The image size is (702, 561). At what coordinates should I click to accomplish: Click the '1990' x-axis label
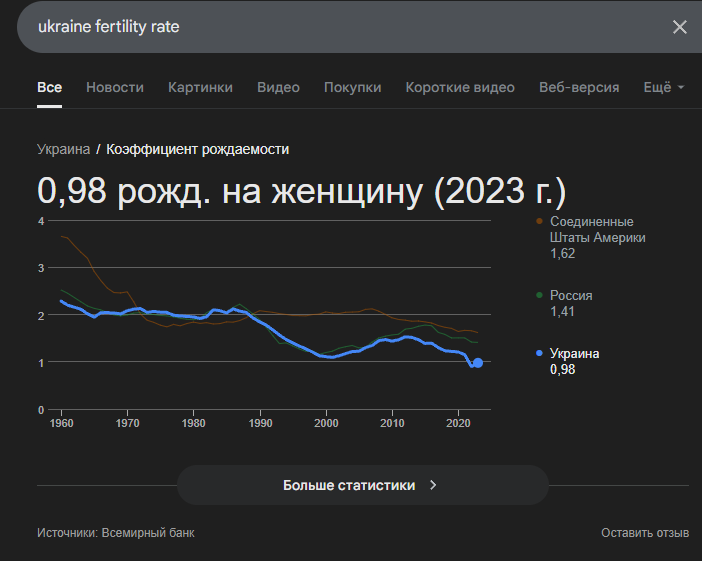click(x=260, y=423)
